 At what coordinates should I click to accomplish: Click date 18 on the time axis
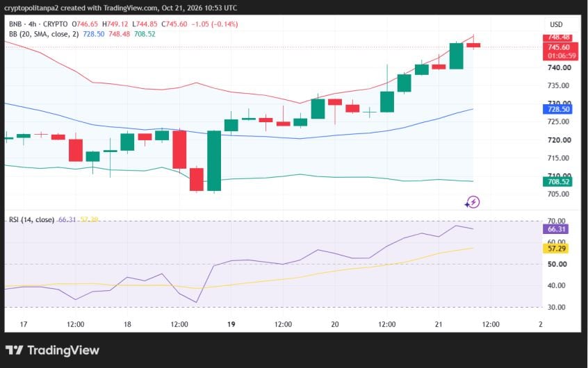pyautogui.click(x=127, y=324)
